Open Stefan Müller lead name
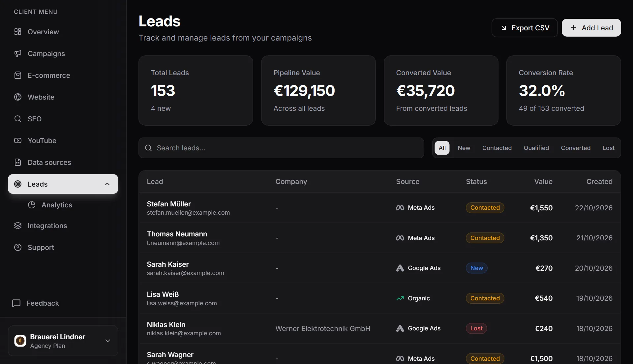 pos(169,204)
